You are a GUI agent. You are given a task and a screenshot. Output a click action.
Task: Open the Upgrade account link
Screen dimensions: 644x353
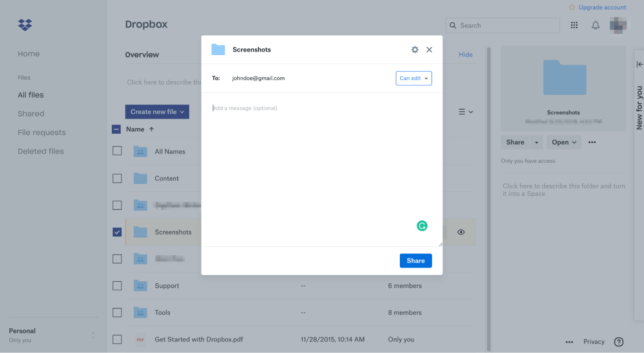602,7
